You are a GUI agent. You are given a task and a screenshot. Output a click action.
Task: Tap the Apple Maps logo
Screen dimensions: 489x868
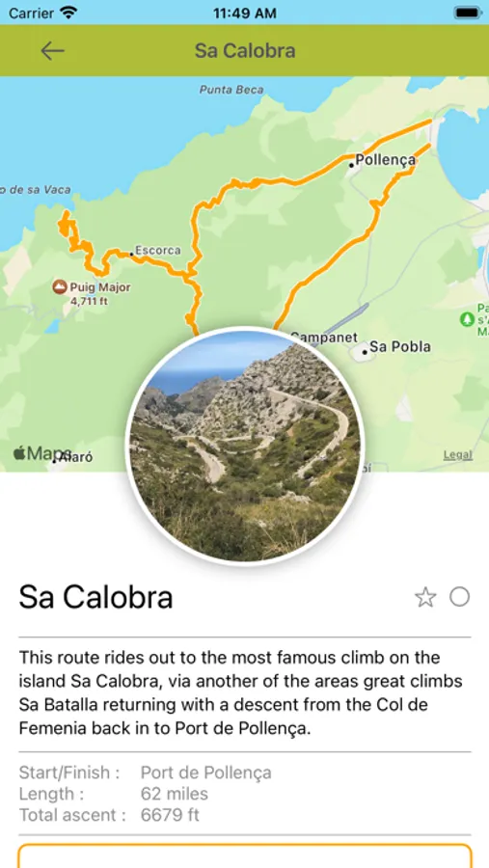(42, 453)
